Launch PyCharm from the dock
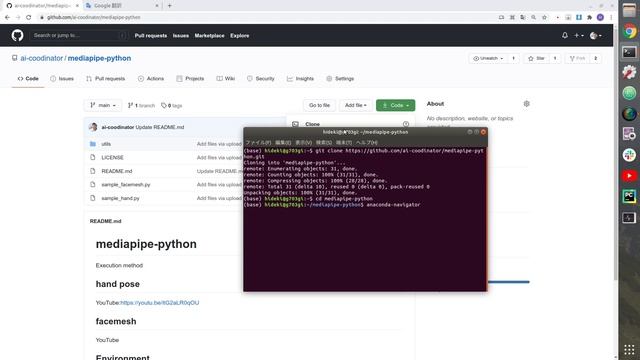 (629, 196)
